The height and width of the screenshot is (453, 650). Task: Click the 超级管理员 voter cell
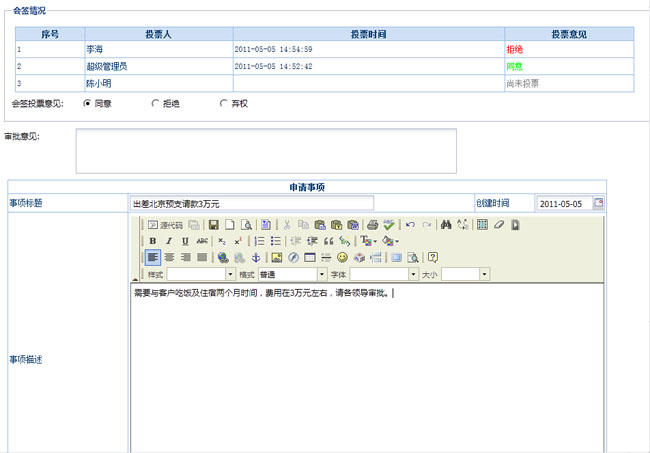(159, 66)
